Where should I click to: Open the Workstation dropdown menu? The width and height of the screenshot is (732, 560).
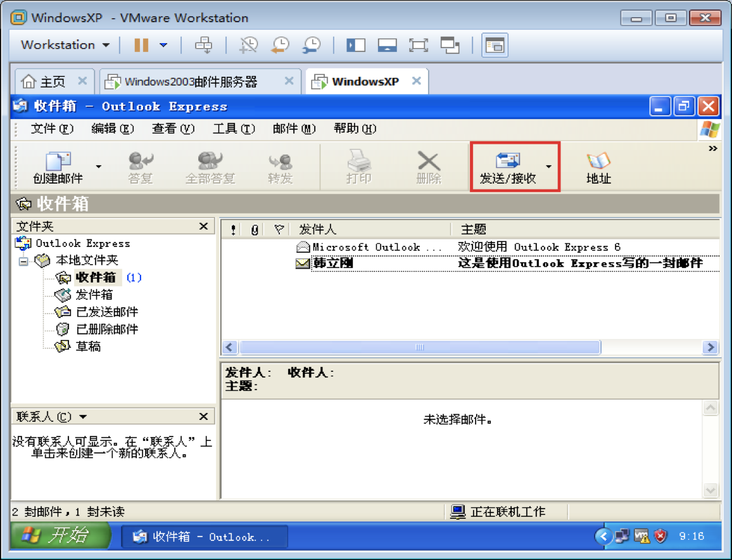pos(65,45)
